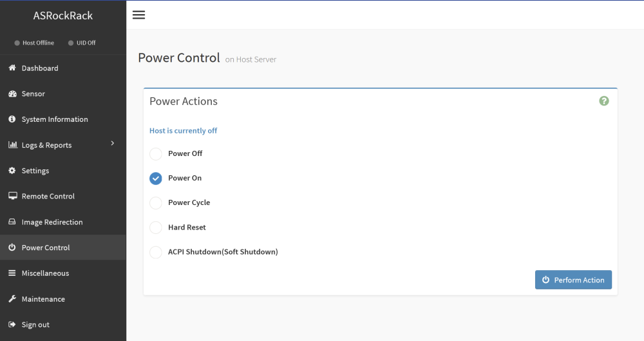Expand the Logs & Reports submenu chevron
Image resolution: width=644 pixels, height=341 pixels.
(113, 143)
